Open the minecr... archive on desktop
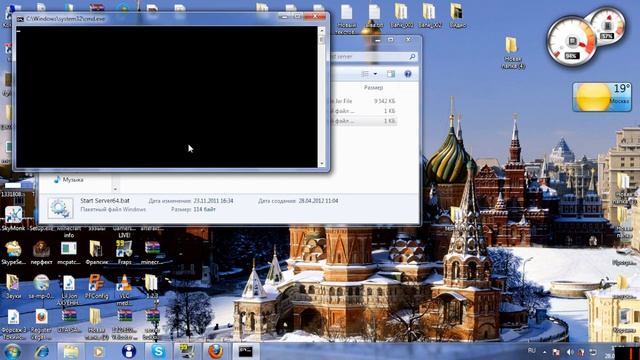The image size is (640, 360). tap(152, 253)
